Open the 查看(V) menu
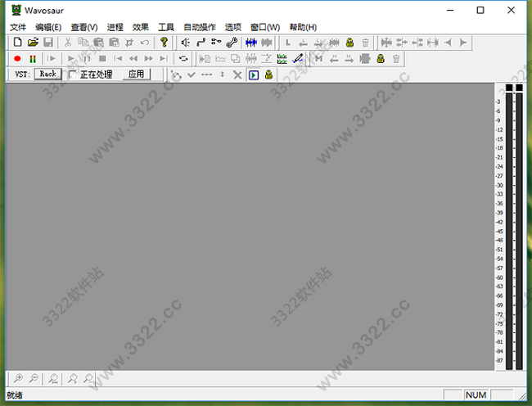The height and width of the screenshot is (406, 532). [x=84, y=27]
